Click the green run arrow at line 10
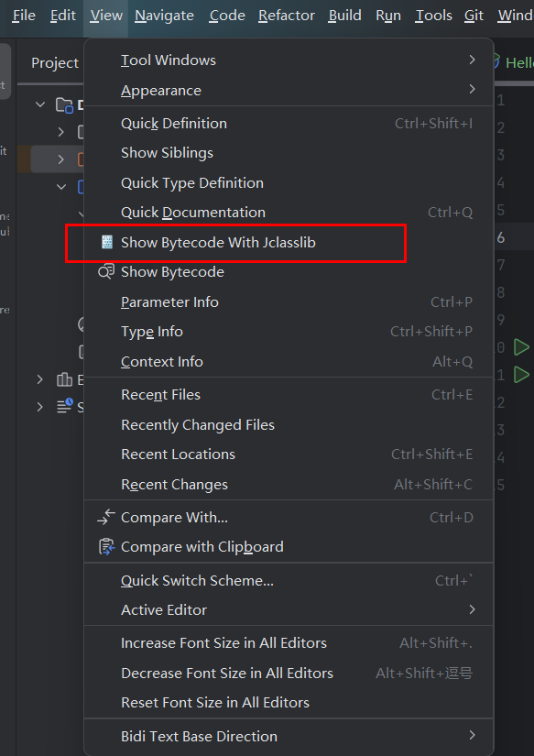 point(521,347)
